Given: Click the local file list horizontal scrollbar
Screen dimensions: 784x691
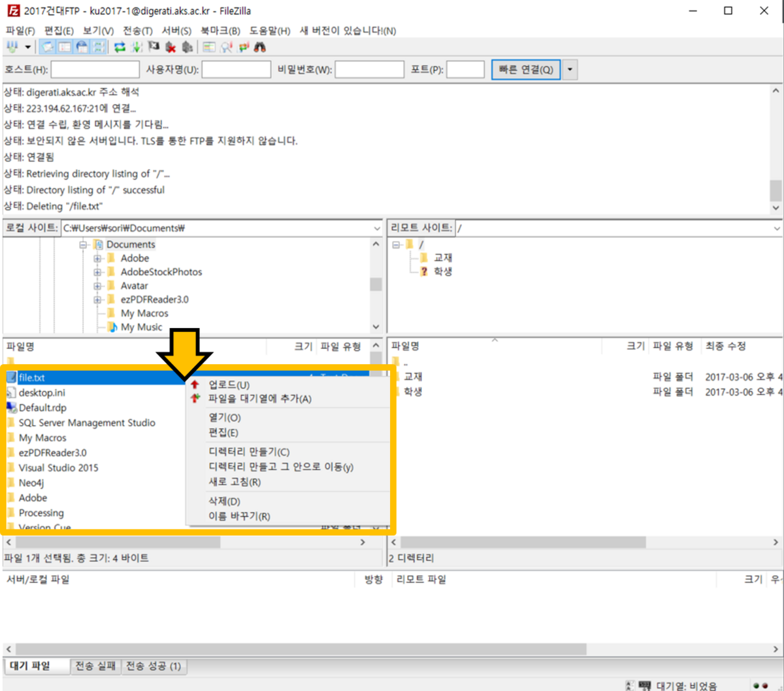Looking at the screenshot, I should click(x=118, y=542).
